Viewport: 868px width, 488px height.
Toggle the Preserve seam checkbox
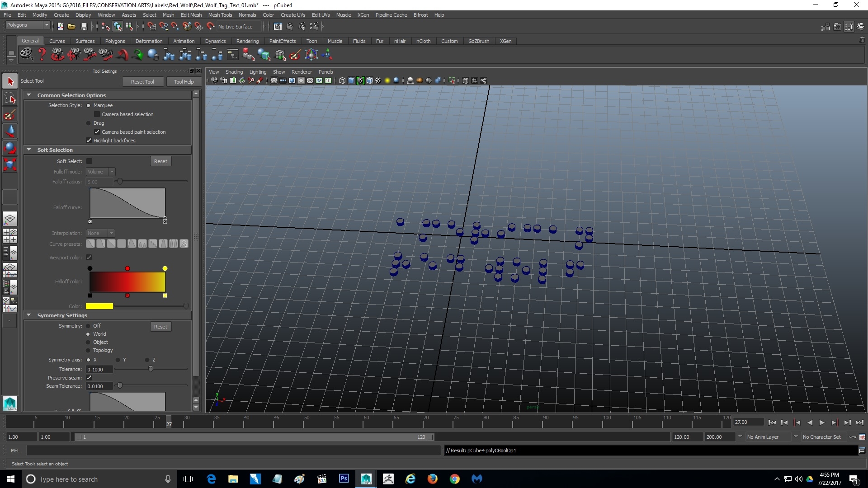[x=89, y=378]
